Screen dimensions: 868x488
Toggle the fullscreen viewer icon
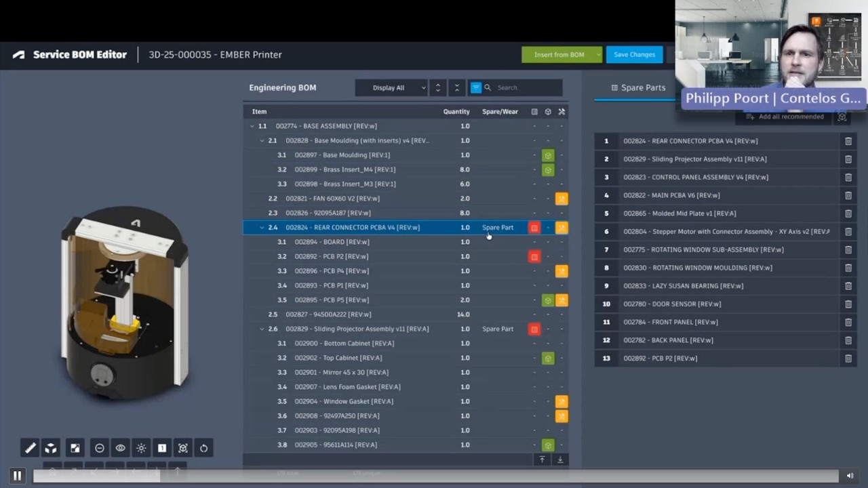[x=75, y=448]
